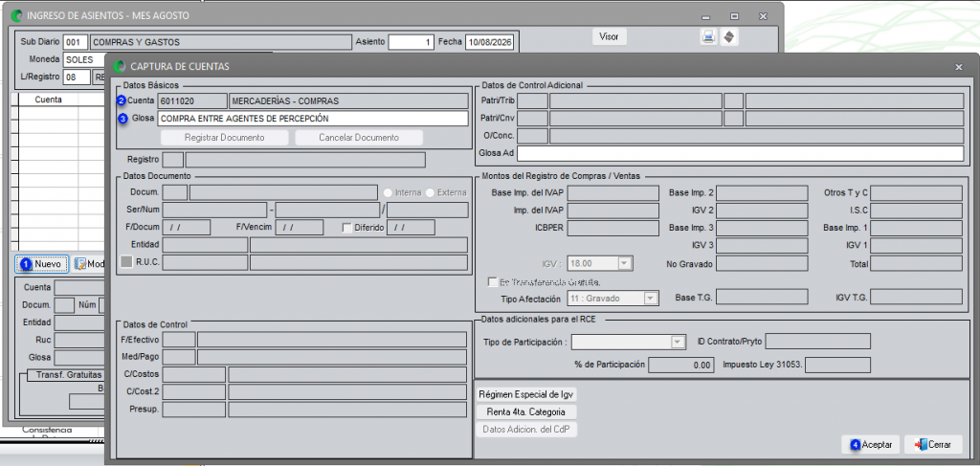Click the IGV 2 amount field
Viewport: 980px width, 466px height.
[x=762, y=211]
